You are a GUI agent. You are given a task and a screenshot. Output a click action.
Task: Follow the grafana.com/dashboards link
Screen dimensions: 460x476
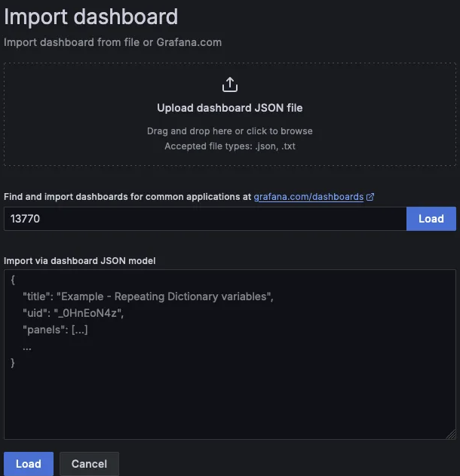pyautogui.click(x=308, y=197)
